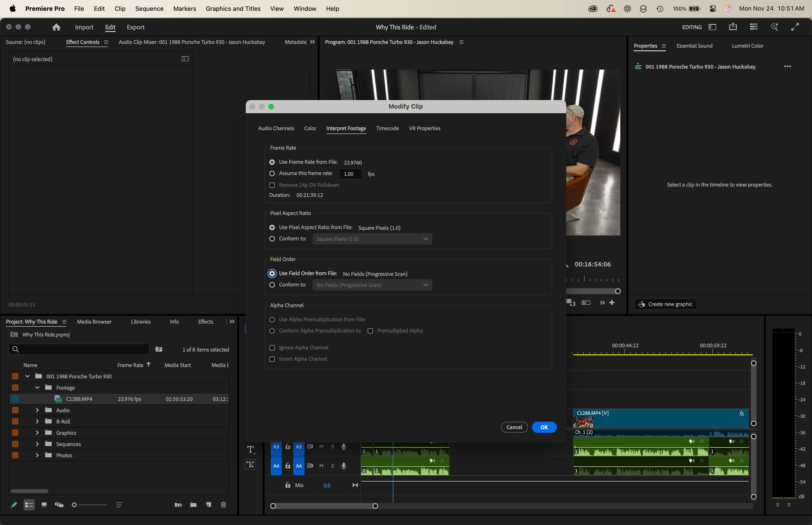Expand the B-Roll bin
The width and height of the screenshot is (812, 525).
37,421
